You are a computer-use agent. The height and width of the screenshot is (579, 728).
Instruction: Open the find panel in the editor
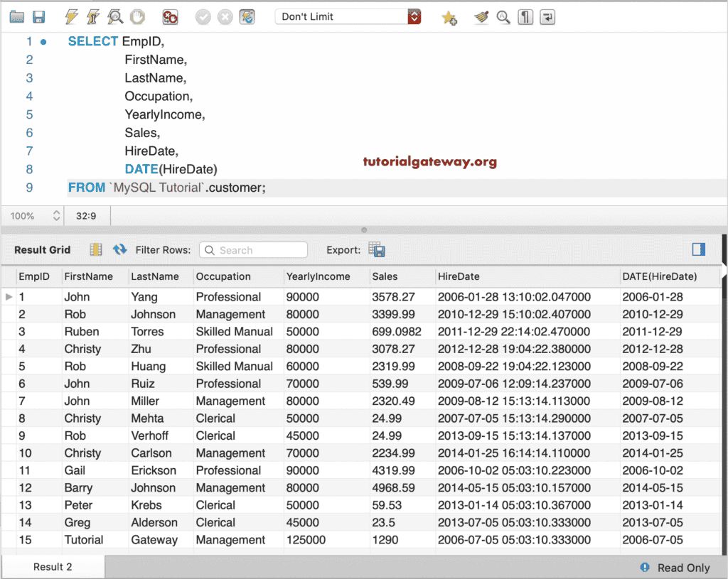[503, 16]
